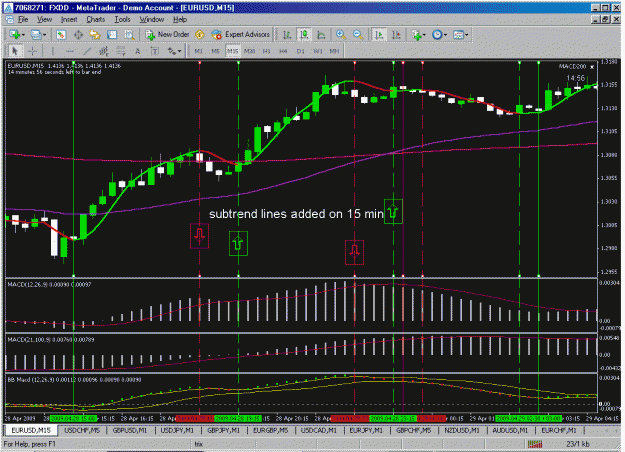Click the BB Macd (12,26,9) indicator label
Viewport: 625px width, 452px height.
tap(74, 380)
